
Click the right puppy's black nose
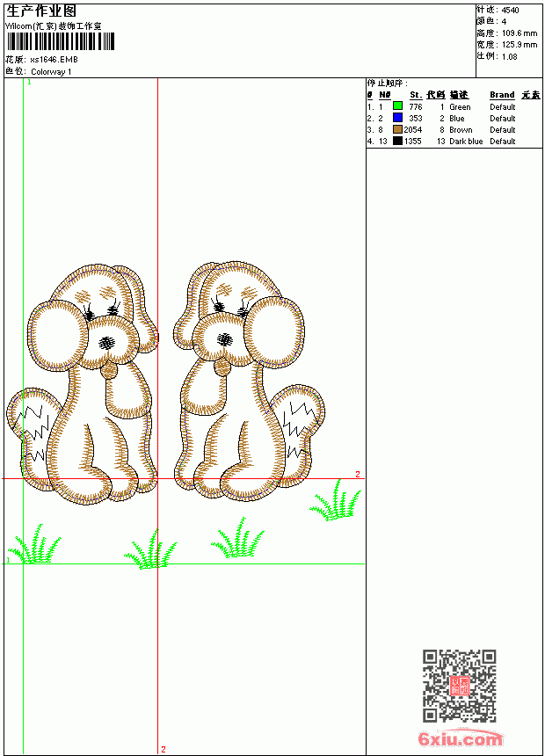point(225,339)
